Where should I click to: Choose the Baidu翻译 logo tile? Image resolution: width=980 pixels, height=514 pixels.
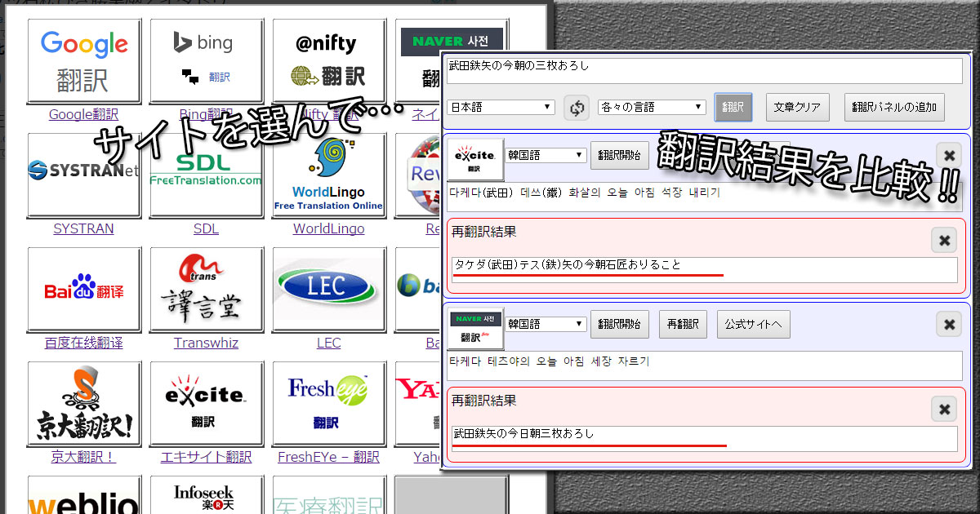tap(84, 290)
